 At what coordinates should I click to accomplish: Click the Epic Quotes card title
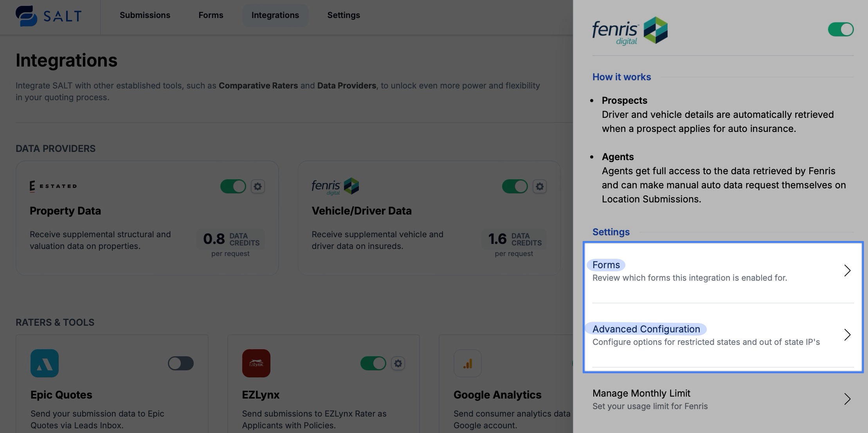point(61,395)
